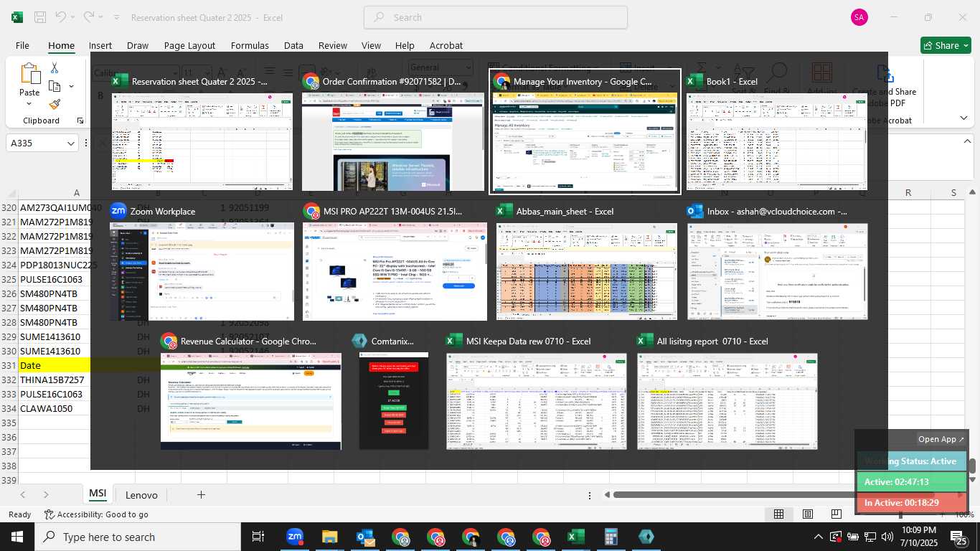Switch to Order Confirmation Chrome window thumbnail
This screenshot has height=551, width=980.
click(x=394, y=131)
